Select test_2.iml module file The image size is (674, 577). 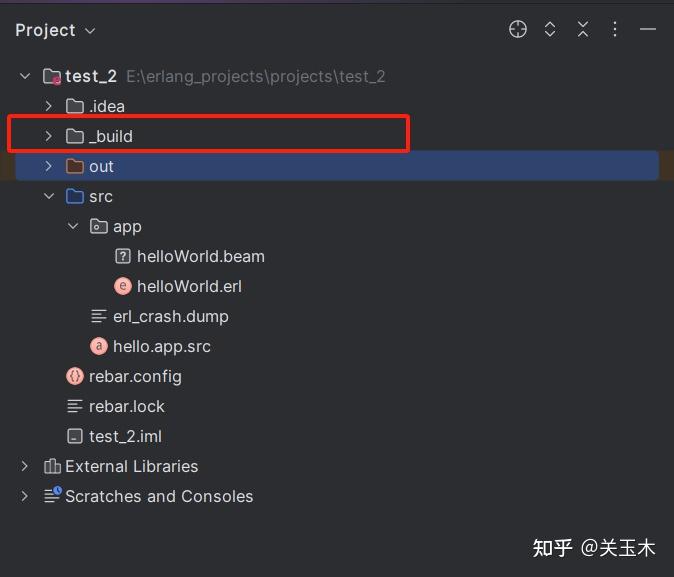[x=125, y=436]
